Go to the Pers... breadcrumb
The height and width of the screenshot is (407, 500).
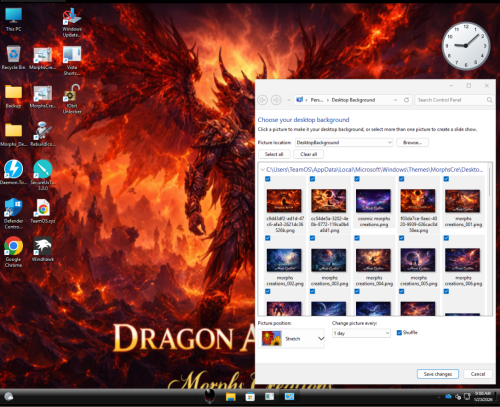(x=316, y=100)
